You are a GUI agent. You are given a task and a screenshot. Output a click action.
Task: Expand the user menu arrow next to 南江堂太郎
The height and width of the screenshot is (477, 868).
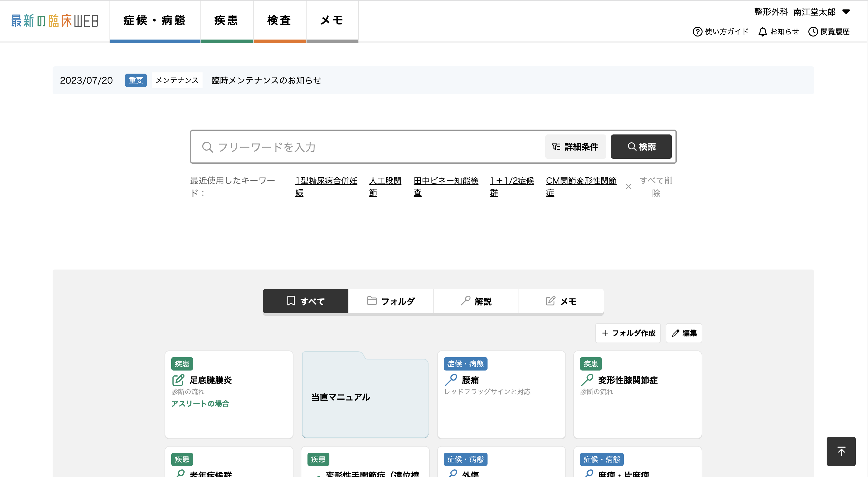(x=846, y=12)
